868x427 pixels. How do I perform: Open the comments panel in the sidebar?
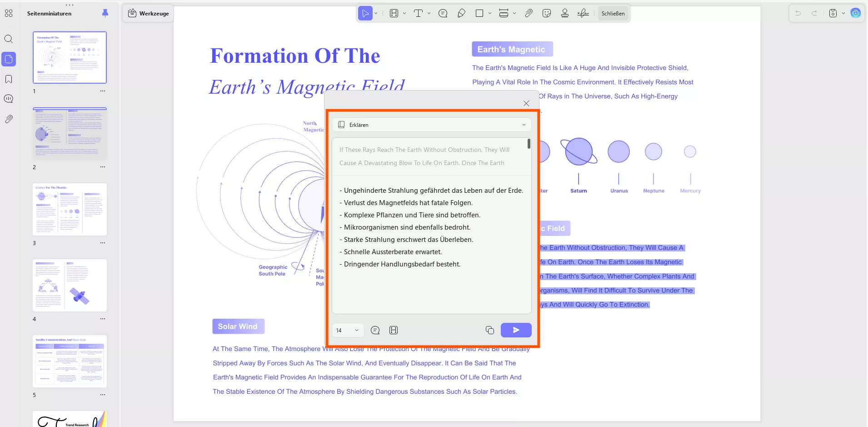tap(9, 99)
